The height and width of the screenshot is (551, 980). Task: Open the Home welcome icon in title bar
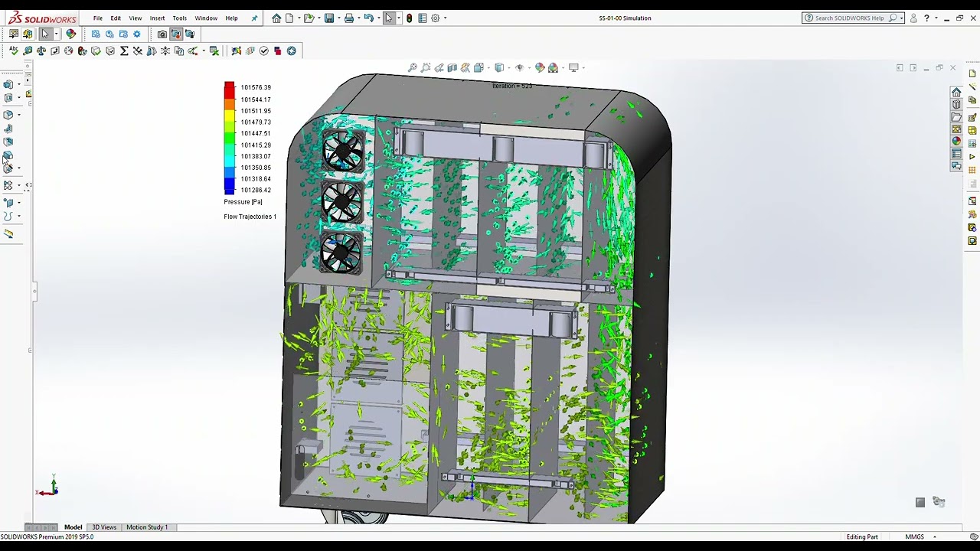point(276,18)
